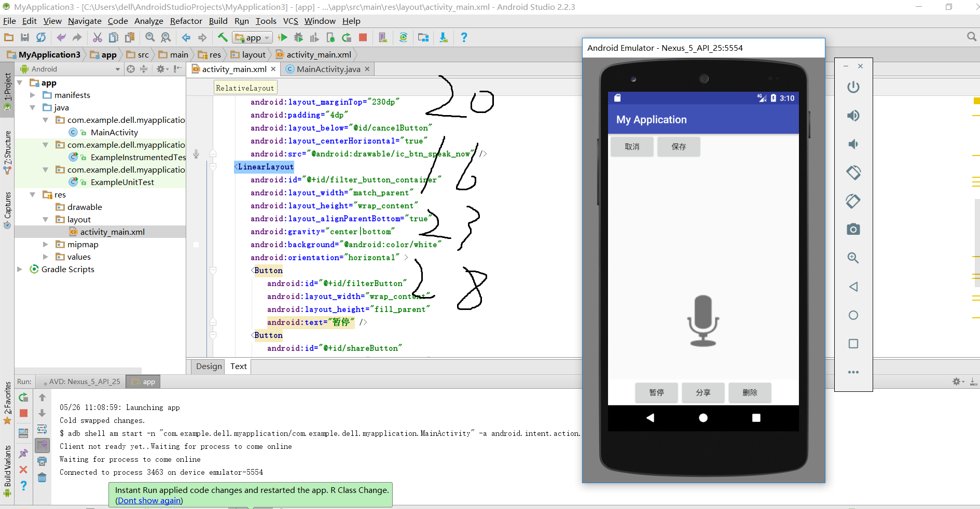Open the Help question mark toolbar icon
Screen dimensions: 980x509
(x=464, y=37)
